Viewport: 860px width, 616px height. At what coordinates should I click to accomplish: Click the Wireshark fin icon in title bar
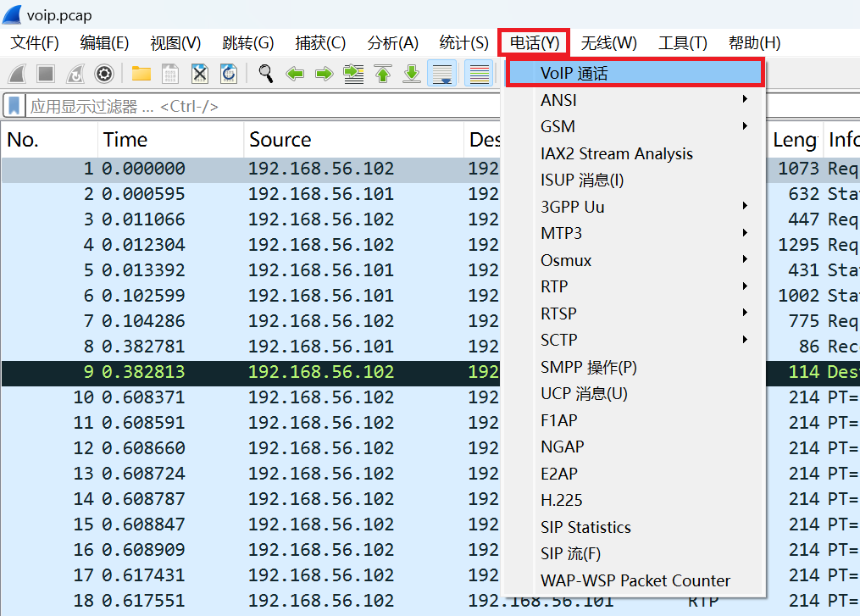click(12, 14)
